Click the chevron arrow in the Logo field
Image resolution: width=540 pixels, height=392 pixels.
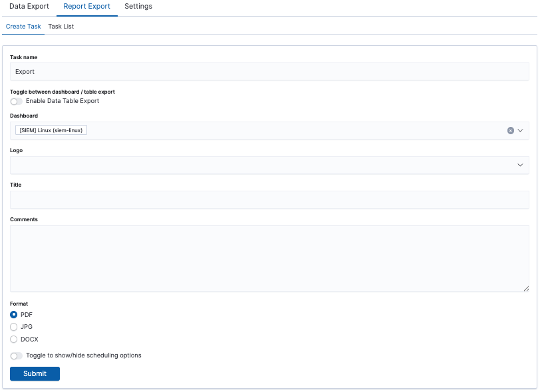(x=521, y=165)
